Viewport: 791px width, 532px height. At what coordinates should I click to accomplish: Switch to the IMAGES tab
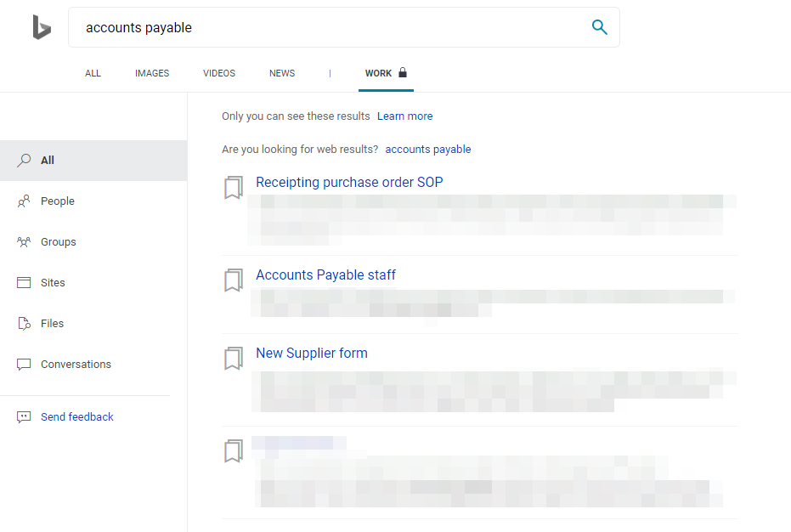tap(152, 73)
